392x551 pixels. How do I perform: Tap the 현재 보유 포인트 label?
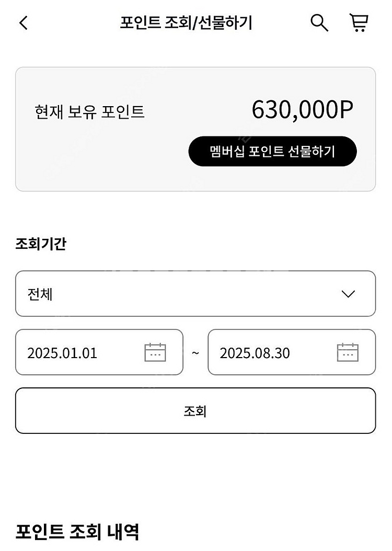point(89,112)
